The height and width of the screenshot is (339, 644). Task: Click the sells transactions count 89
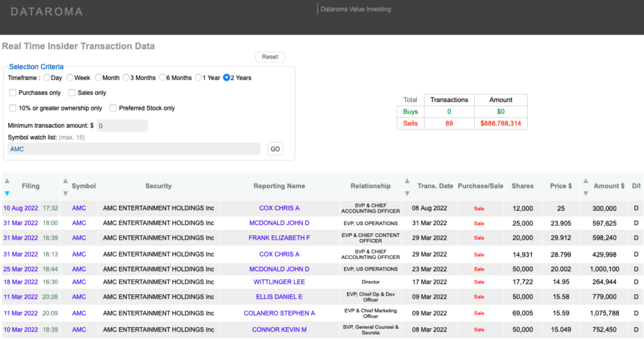click(x=449, y=123)
